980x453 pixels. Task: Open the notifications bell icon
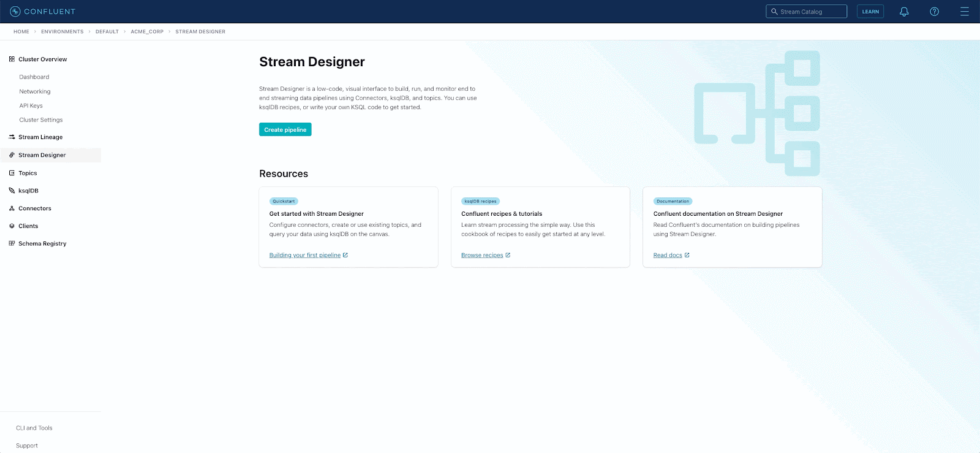[x=904, y=12]
